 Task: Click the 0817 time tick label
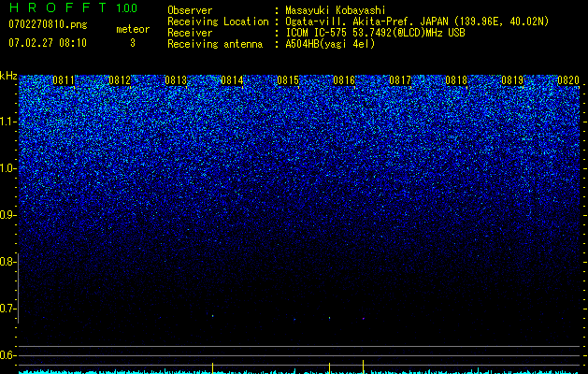pyautogui.click(x=400, y=80)
